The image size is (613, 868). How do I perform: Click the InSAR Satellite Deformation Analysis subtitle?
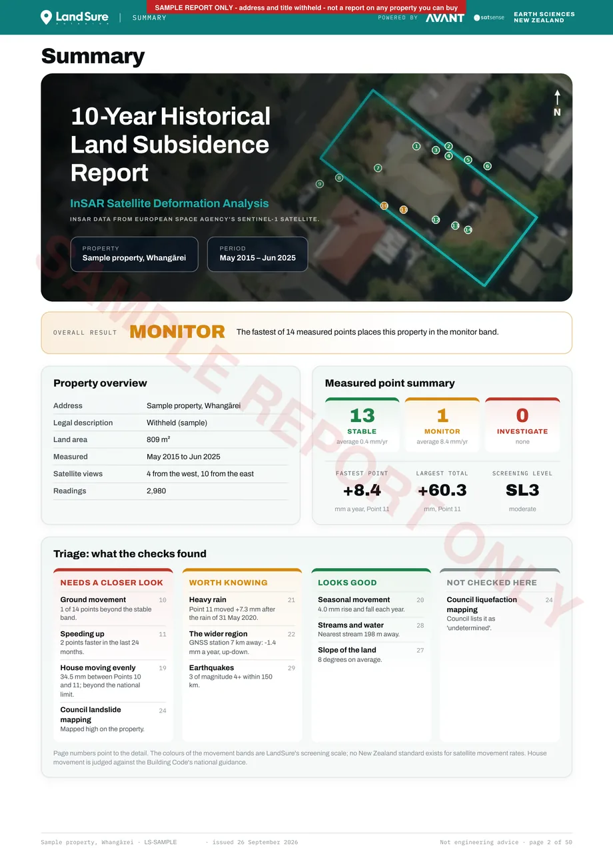tap(169, 203)
